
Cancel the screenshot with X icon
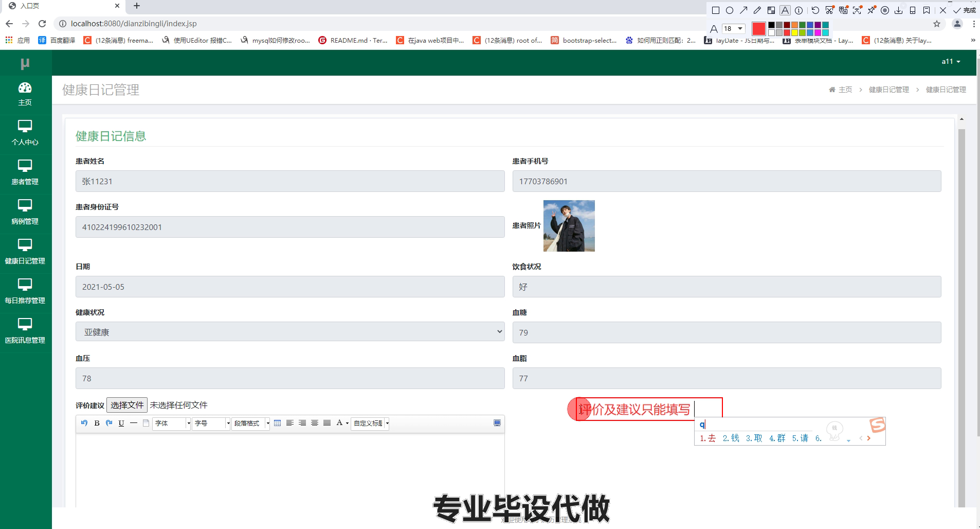tap(943, 10)
